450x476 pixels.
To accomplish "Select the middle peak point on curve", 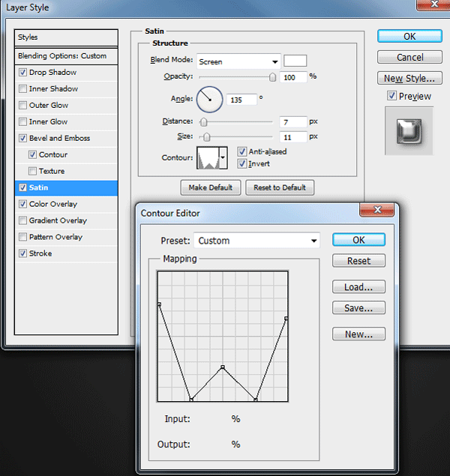I will pos(223,367).
